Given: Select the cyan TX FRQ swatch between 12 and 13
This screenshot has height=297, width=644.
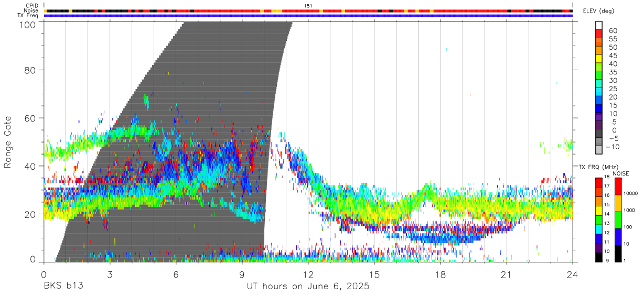Looking at the screenshot, I should [598, 228].
